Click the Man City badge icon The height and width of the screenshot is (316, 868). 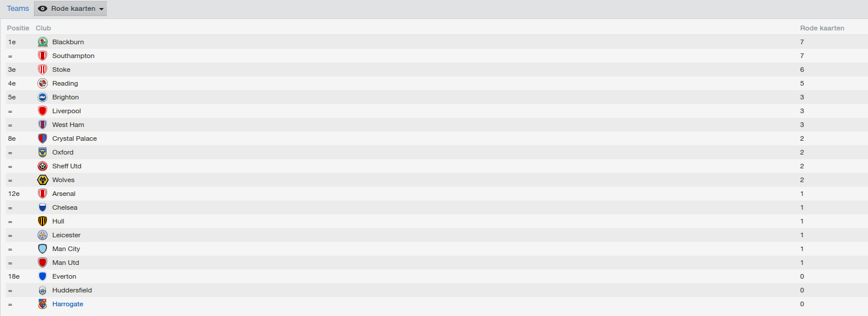[x=43, y=249]
